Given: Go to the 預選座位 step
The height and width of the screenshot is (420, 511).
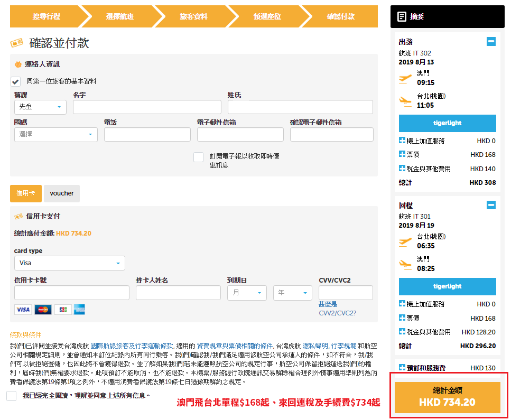Looking at the screenshot, I should point(267,16).
